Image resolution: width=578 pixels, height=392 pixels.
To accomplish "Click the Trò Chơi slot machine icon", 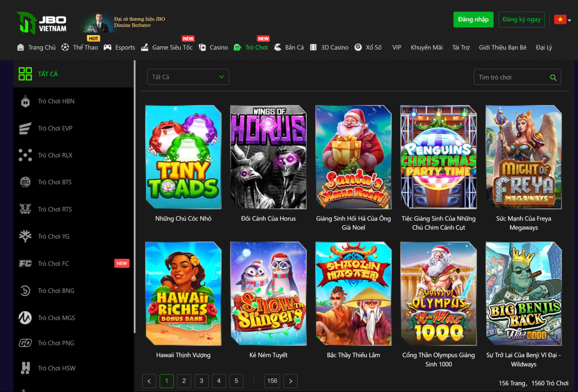I will (x=237, y=47).
